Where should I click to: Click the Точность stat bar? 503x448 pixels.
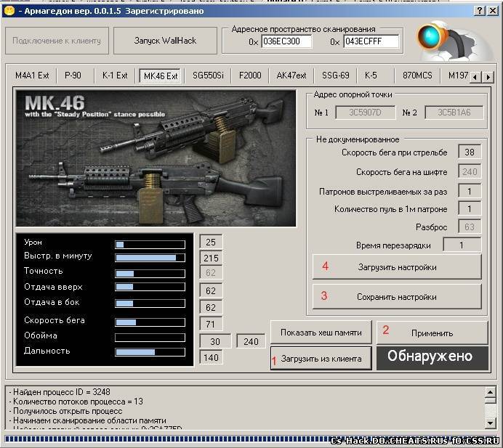click(x=150, y=273)
